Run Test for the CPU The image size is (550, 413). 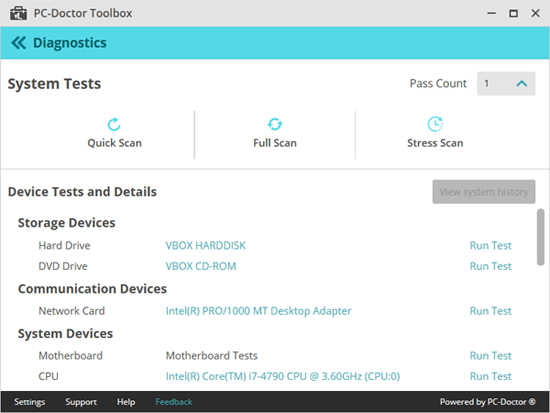click(490, 377)
